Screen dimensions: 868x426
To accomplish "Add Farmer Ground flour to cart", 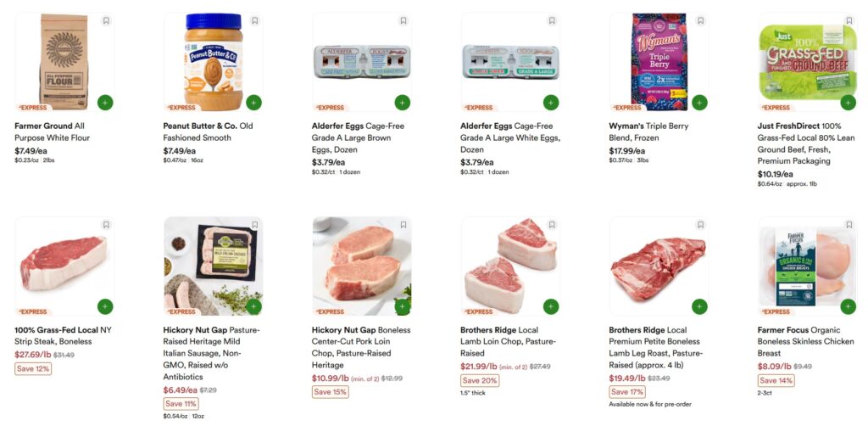I will (x=105, y=103).
